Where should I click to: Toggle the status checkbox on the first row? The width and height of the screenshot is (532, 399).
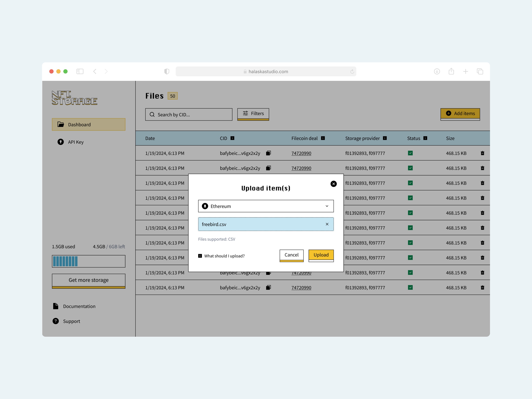(411, 153)
